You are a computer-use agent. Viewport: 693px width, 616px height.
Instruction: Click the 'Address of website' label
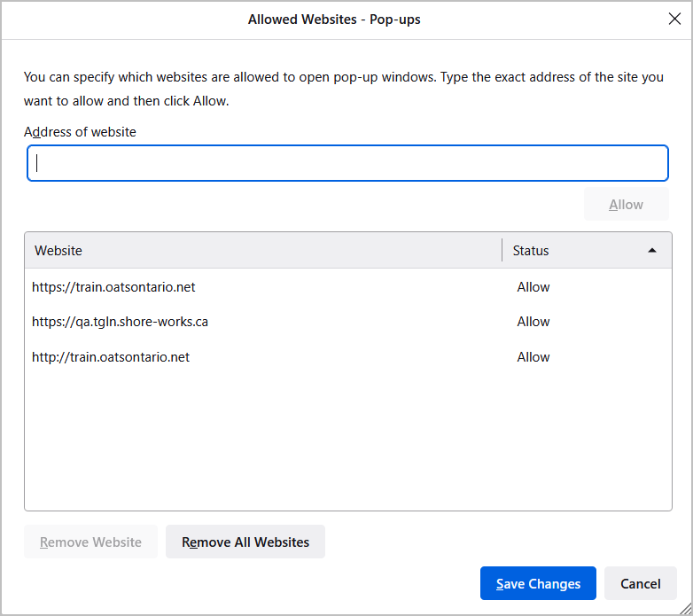pyautogui.click(x=80, y=132)
